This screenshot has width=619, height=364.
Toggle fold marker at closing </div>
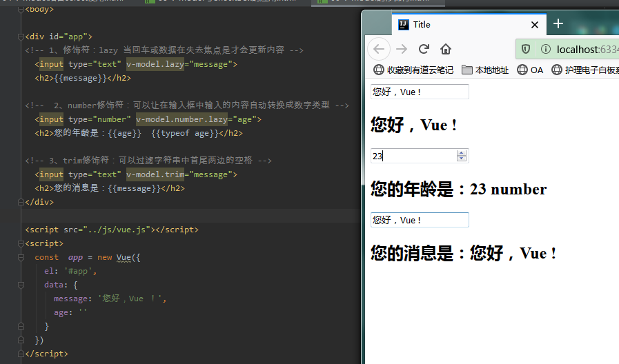coord(21,202)
